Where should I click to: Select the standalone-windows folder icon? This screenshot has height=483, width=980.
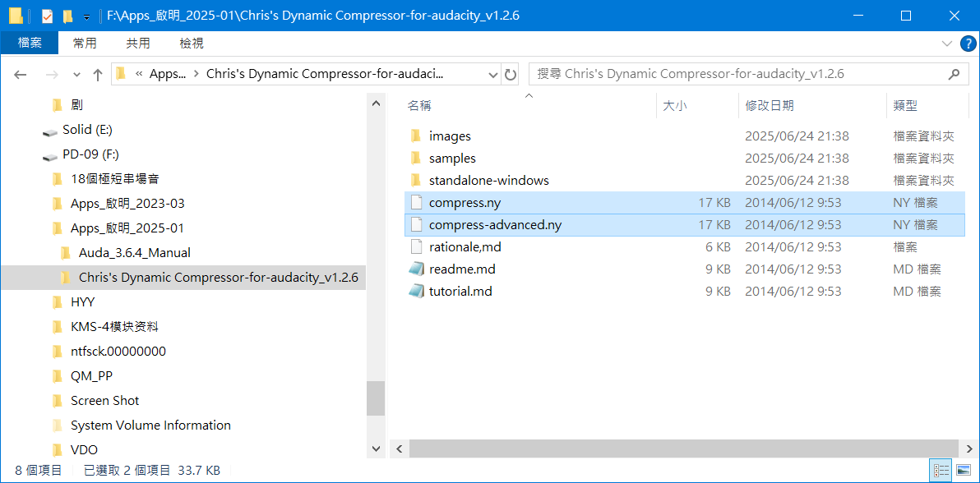(x=416, y=181)
